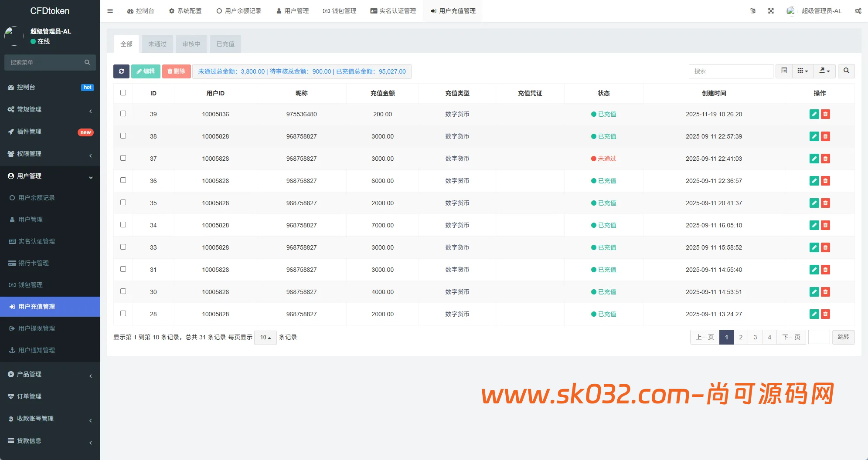This screenshot has height=460, width=868.
Task: Open the columns visibility dropdown
Action: pos(803,71)
